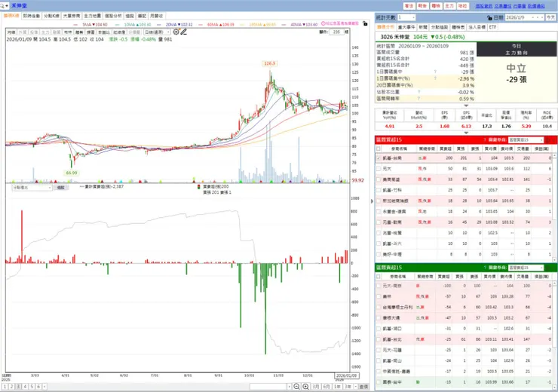
Task: Click the 主力 button in top bar
Action: pos(449,6)
